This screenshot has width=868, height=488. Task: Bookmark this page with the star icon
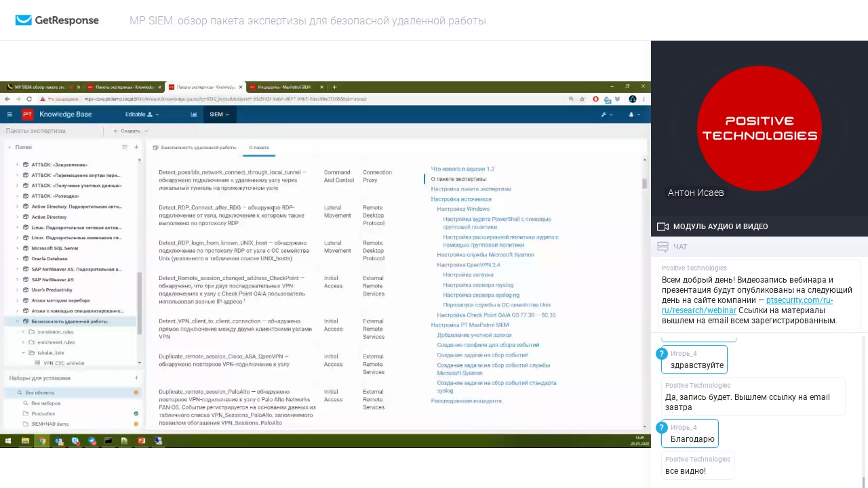582,99
